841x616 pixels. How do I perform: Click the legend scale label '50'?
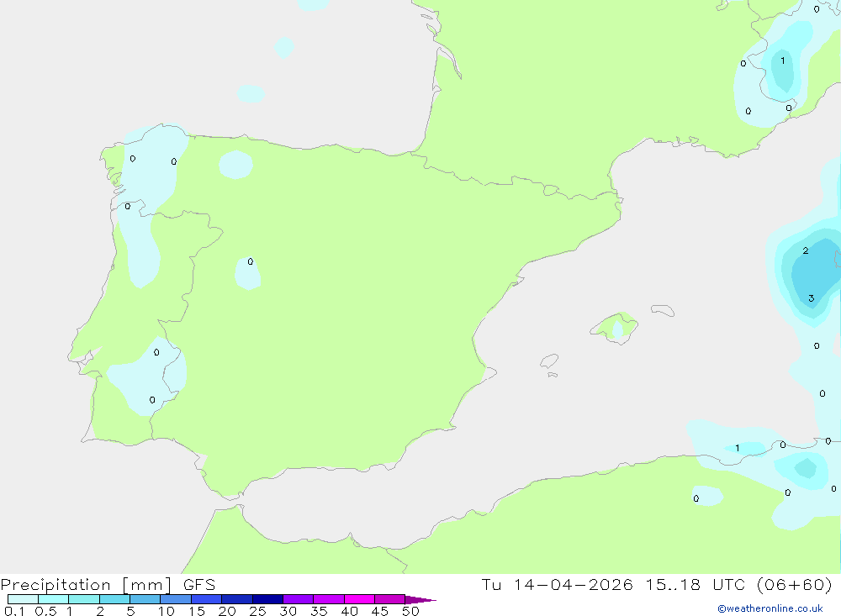pyautogui.click(x=410, y=611)
